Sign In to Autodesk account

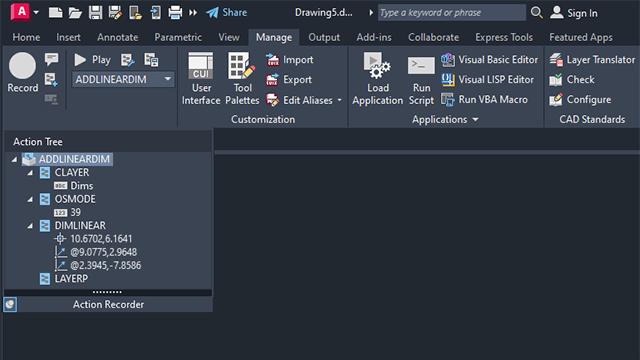pos(573,13)
